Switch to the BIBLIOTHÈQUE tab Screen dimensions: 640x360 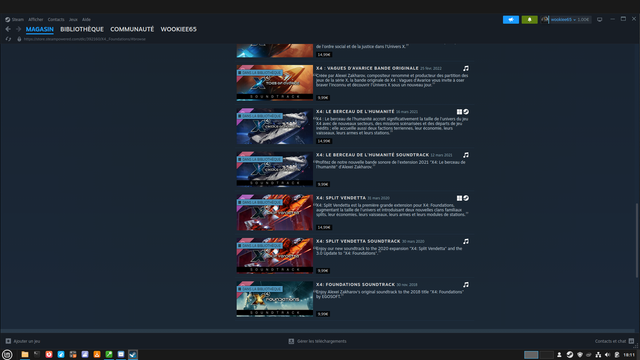(82, 29)
